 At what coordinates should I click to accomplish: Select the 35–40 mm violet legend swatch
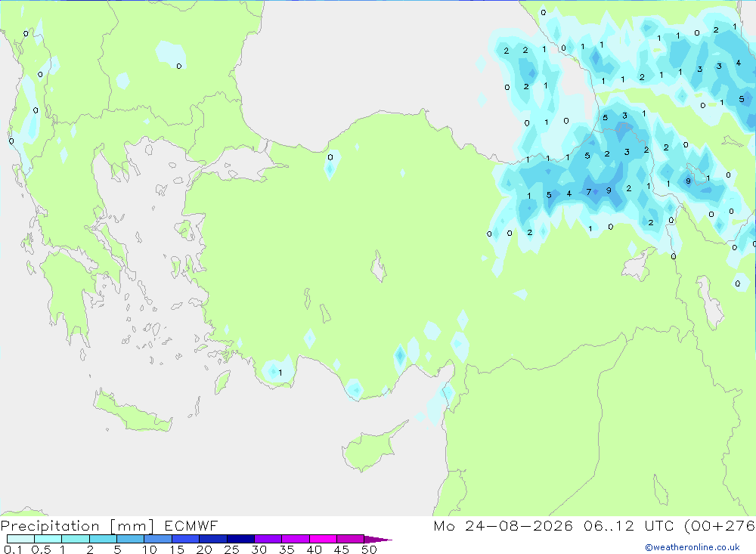coord(295,539)
